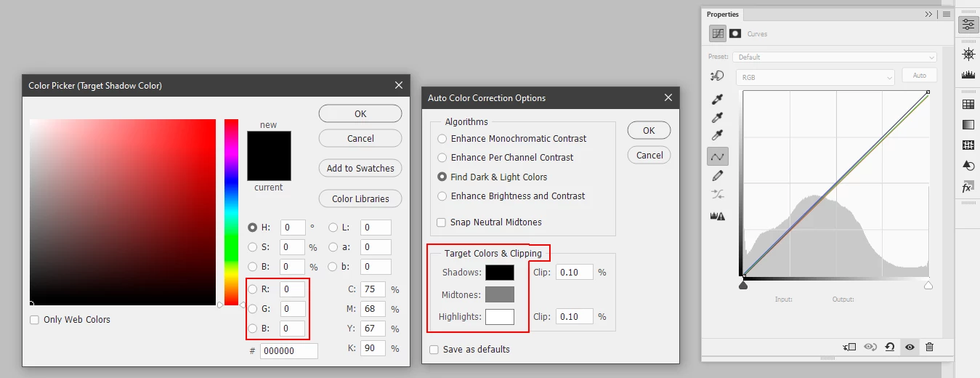Click the Shadows target color swatch
The height and width of the screenshot is (378, 980).
(500, 273)
